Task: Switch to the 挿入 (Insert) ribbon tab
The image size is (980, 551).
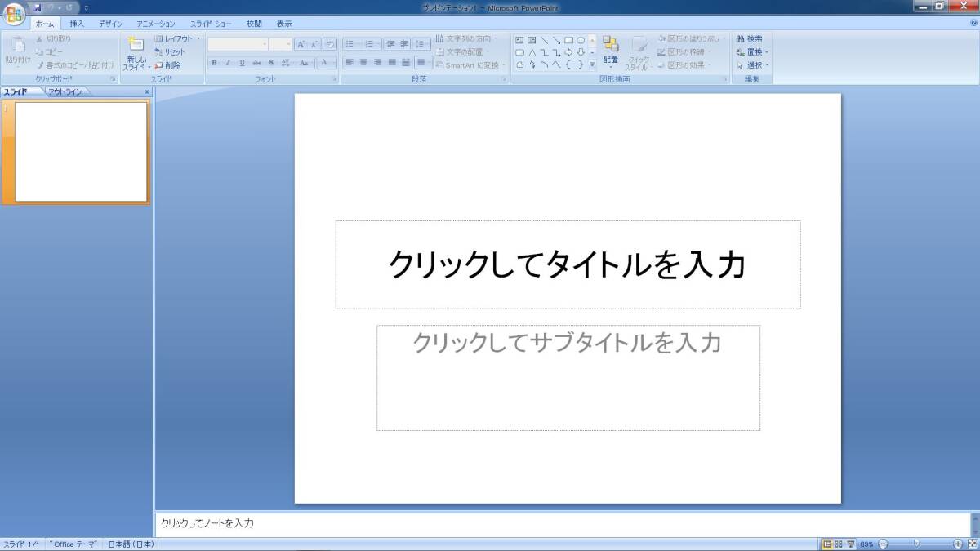Action: coord(77,24)
